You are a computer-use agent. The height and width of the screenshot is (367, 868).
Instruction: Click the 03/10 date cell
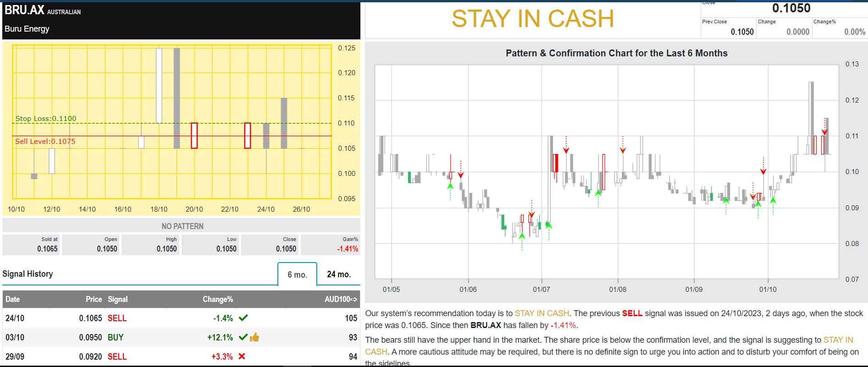coord(15,337)
